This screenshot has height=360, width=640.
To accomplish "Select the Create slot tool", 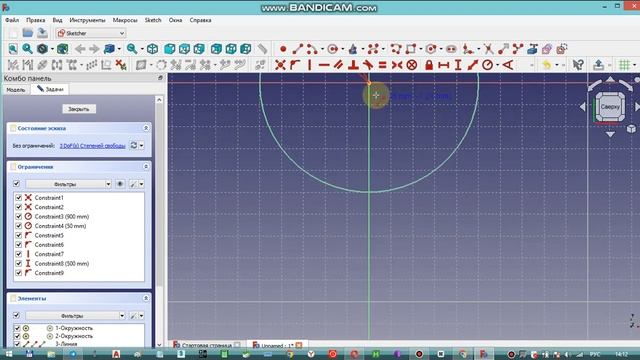I will point(451,49).
